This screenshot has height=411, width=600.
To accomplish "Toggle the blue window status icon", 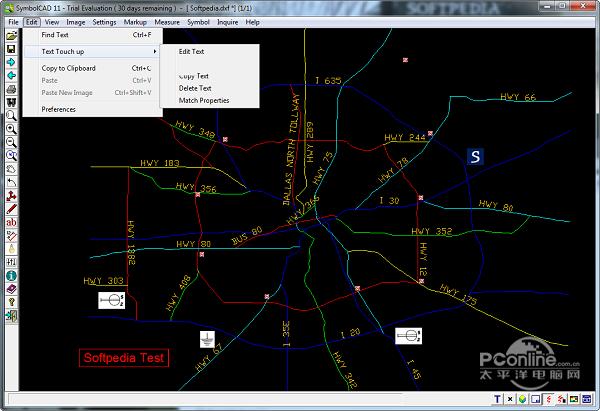I will [x=535, y=399].
